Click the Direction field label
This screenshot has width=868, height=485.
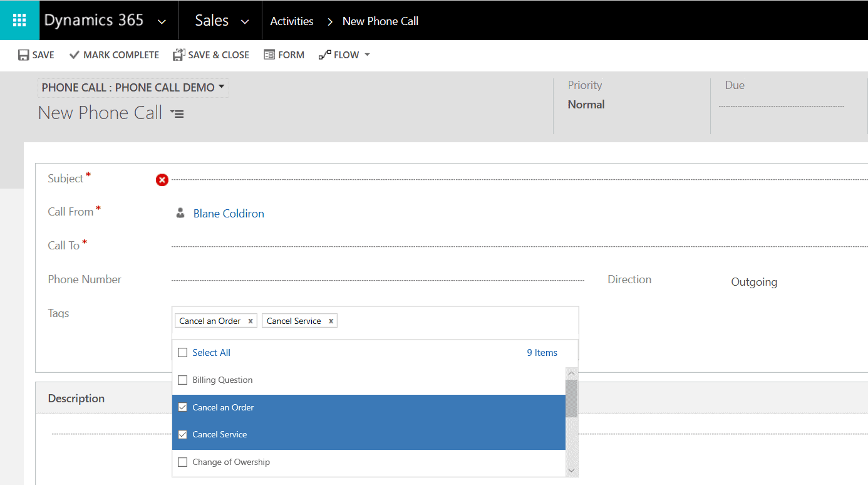click(x=629, y=279)
